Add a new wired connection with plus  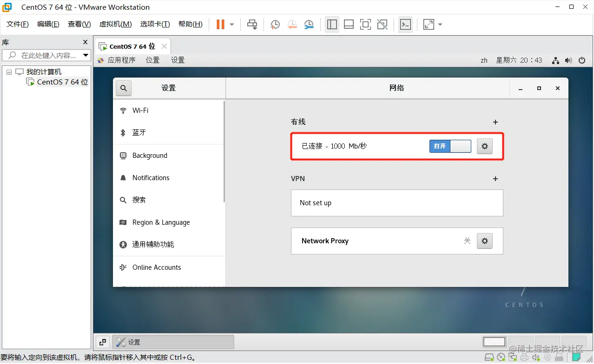(495, 122)
